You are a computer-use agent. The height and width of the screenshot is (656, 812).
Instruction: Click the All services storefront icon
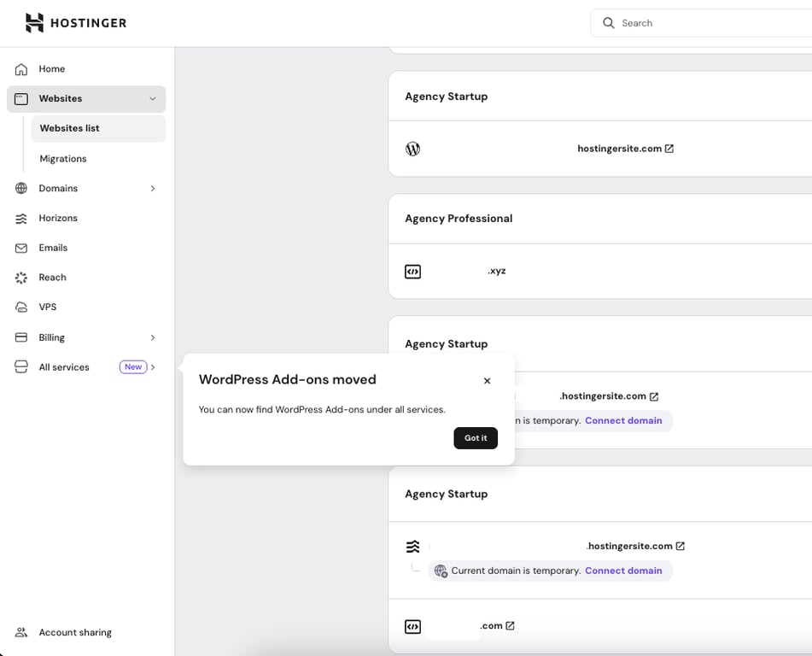[x=21, y=366]
